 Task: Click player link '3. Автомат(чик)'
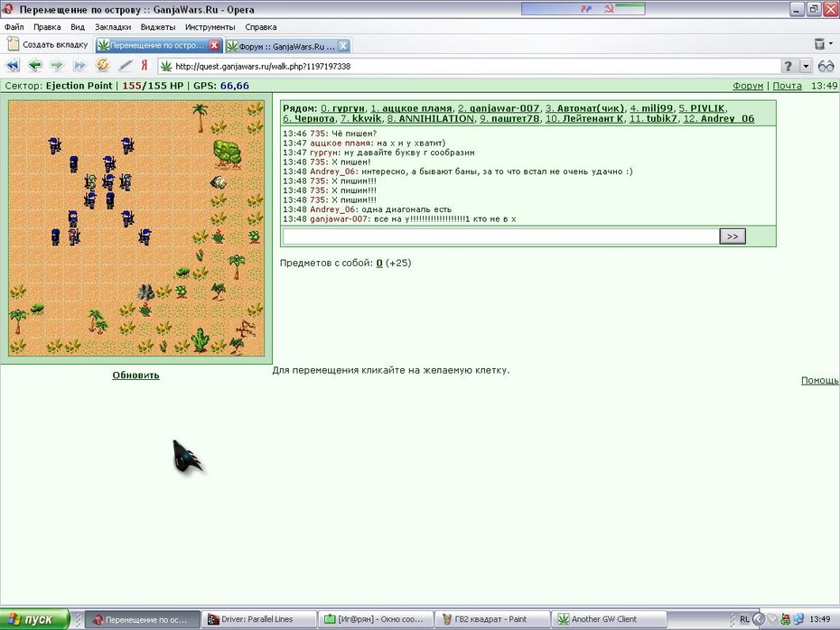[585, 108]
